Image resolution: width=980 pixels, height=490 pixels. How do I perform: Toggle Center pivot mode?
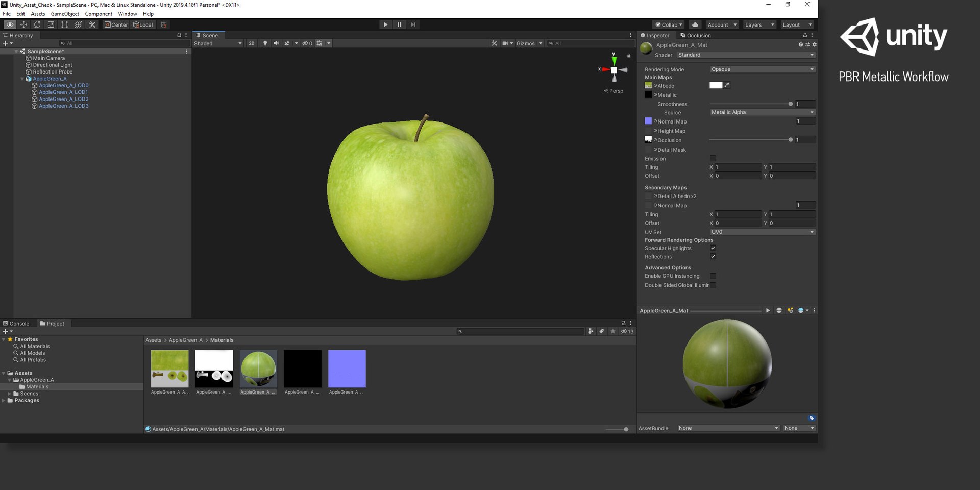coord(116,24)
